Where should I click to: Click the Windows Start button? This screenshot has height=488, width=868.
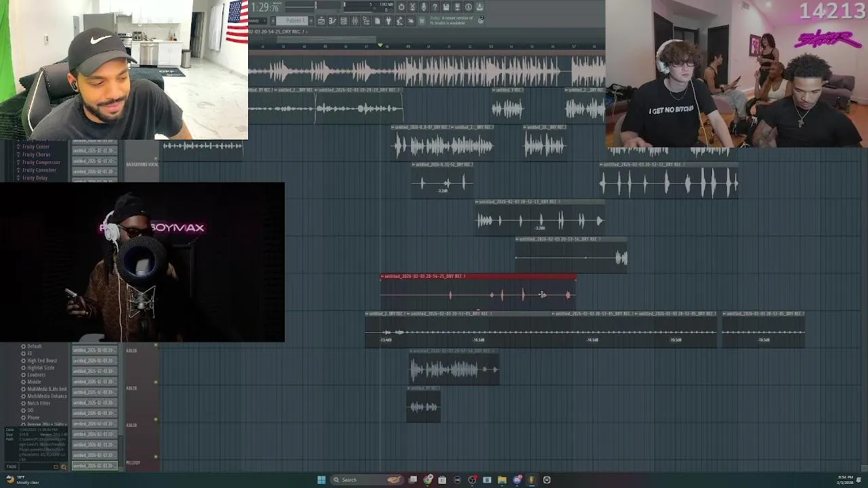pyautogui.click(x=321, y=480)
